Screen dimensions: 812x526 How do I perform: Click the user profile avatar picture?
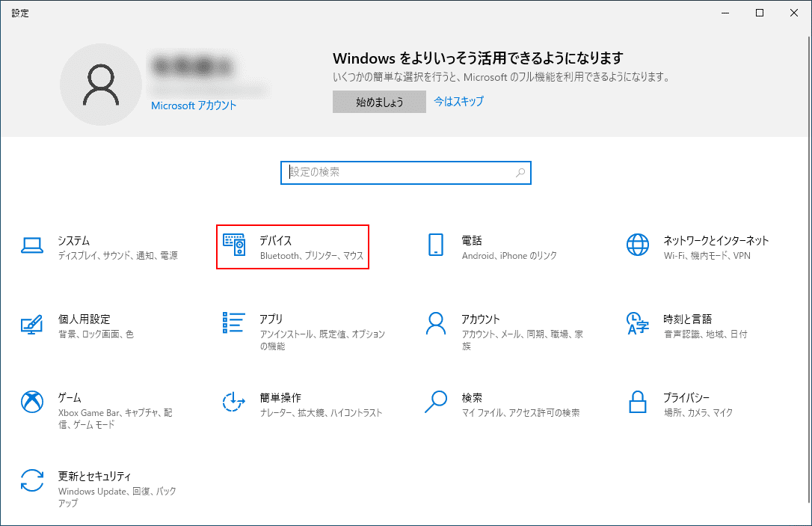coord(101,85)
